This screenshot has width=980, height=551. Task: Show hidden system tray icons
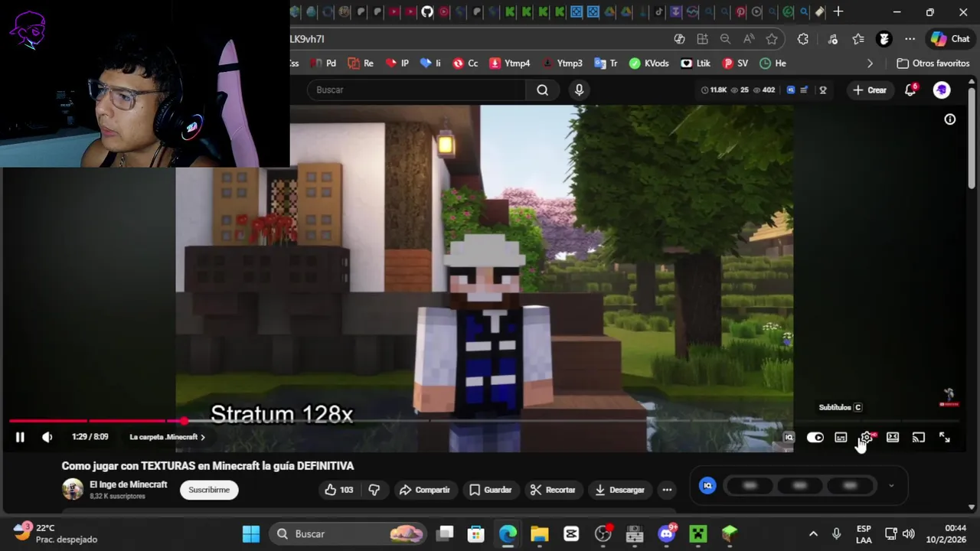[813, 533]
